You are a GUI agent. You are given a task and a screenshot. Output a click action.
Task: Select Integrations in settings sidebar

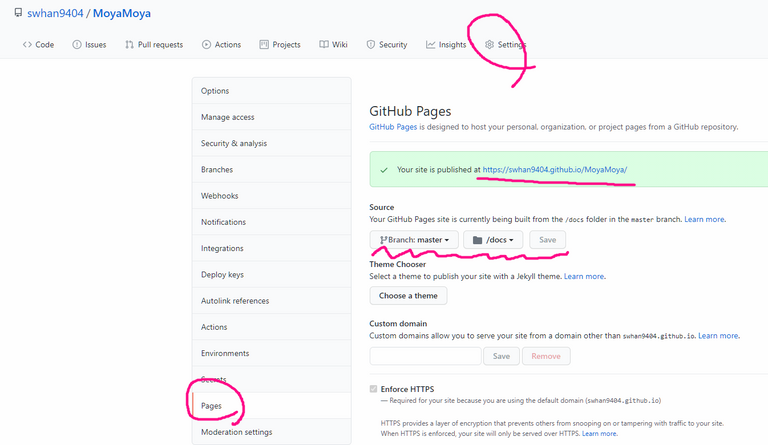pyautogui.click(x=272, y=248)
